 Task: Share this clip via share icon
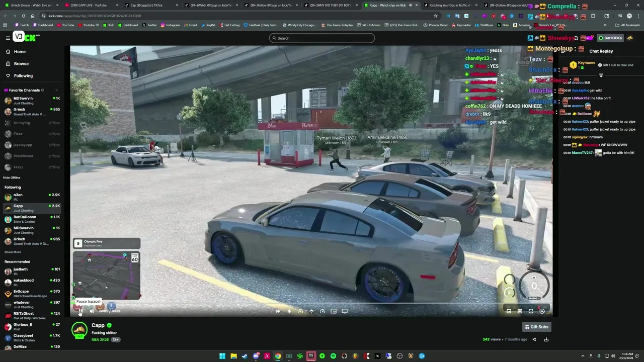click(534, 339)
